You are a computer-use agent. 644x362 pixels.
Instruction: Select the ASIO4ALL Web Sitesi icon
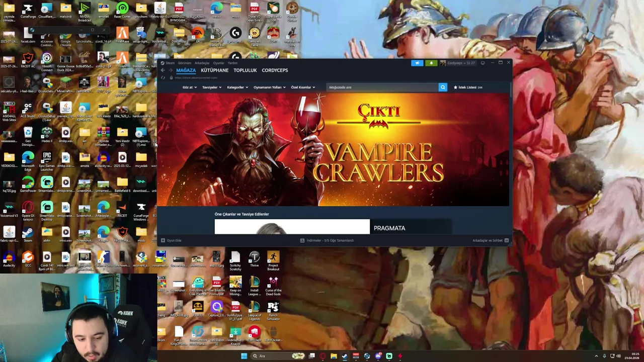[x=9, y=112]
